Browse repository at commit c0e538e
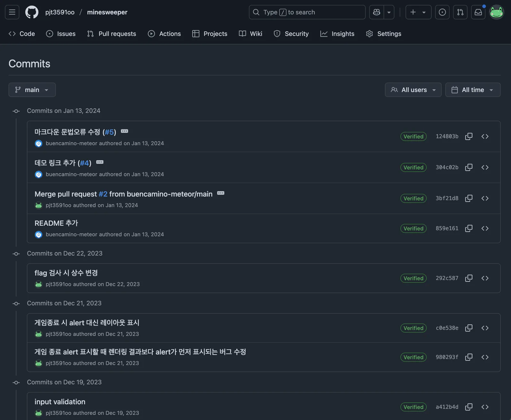511x420 pixels. (485, 328)
